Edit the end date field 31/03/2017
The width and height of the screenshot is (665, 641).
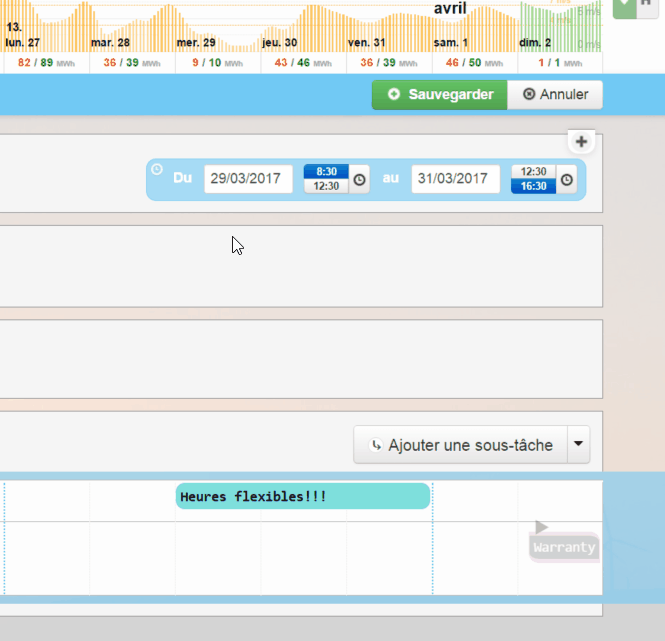pos(455,179)
